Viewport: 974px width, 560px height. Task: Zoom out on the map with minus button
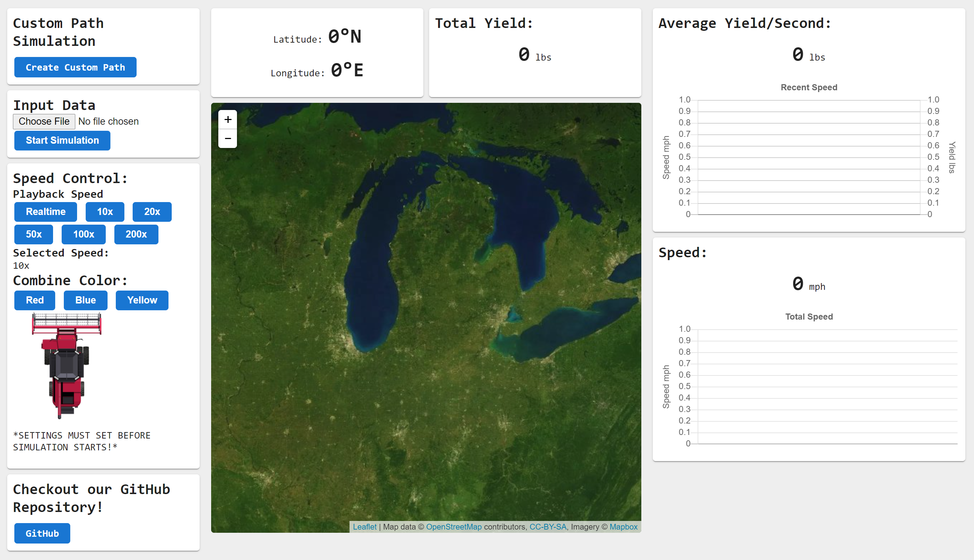228,138
